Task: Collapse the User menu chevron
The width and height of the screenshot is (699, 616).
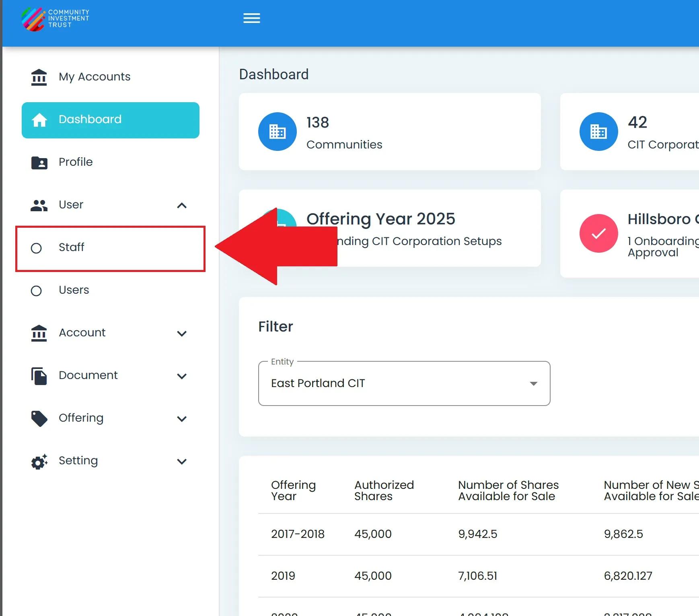Action: tap(182, 206)
